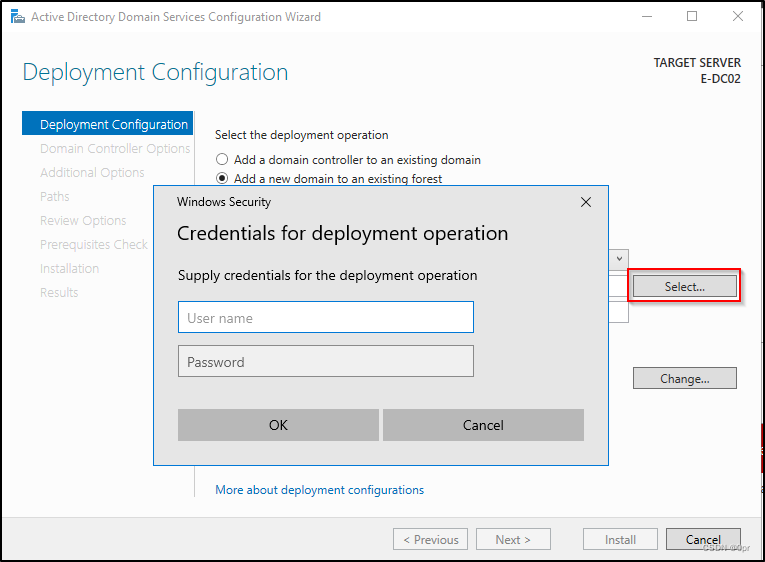The width and height of the screenshot is (765, 562).
Task: Open 'More about deployment configurations' link
Action: pos(320,490)
